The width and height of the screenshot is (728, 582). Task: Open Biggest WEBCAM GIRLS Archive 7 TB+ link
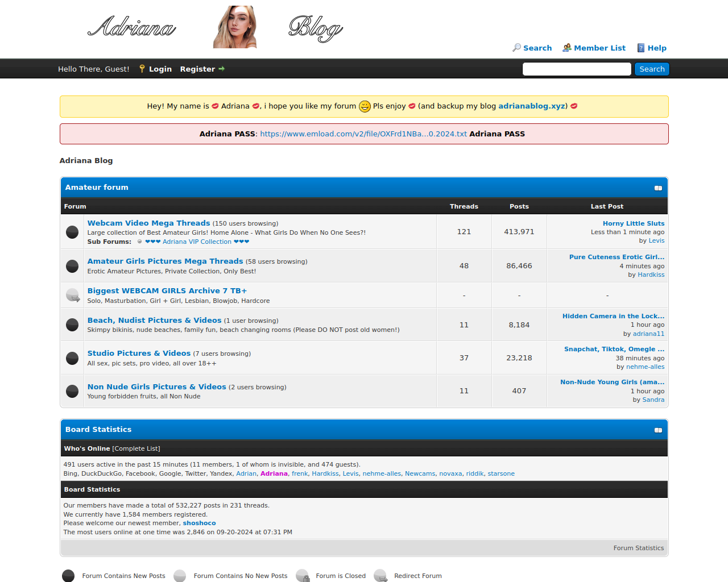pyautogui.click(x=167, y=290)
